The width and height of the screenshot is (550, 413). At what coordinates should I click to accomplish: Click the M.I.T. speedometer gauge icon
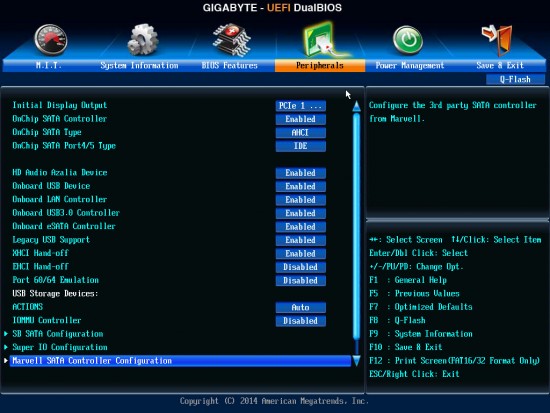[x=51, y=40]
